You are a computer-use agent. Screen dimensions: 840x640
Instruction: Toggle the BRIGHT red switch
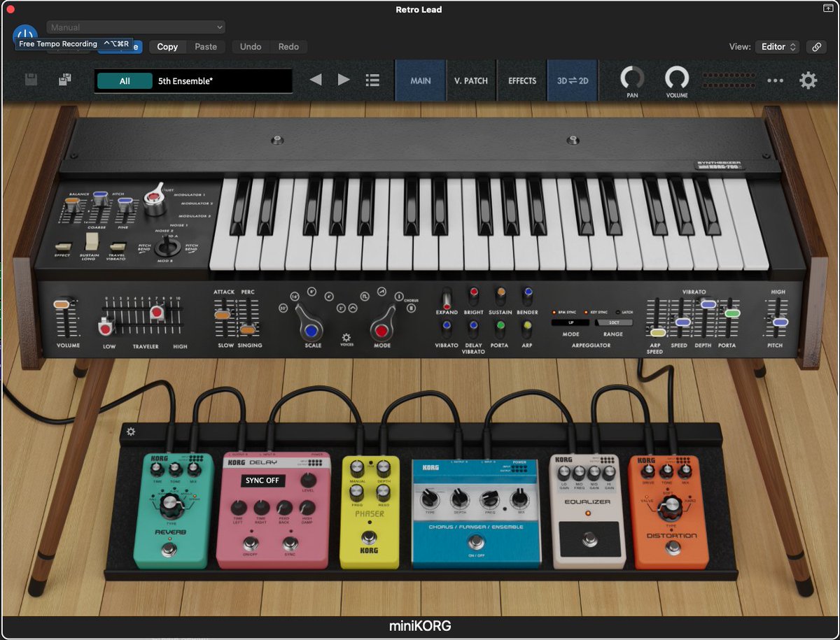point(473,295)
